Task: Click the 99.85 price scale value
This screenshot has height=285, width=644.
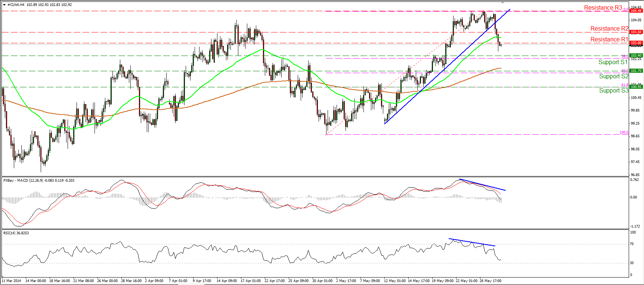Action: point(636,110)
